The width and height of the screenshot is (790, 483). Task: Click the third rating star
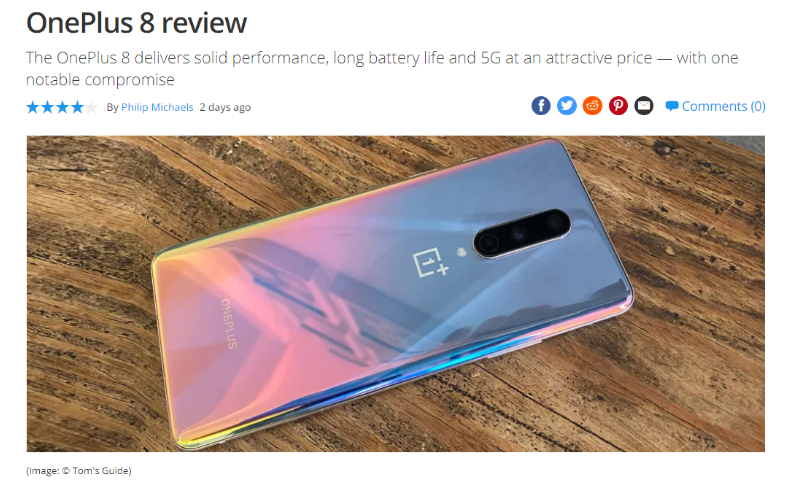62,107
